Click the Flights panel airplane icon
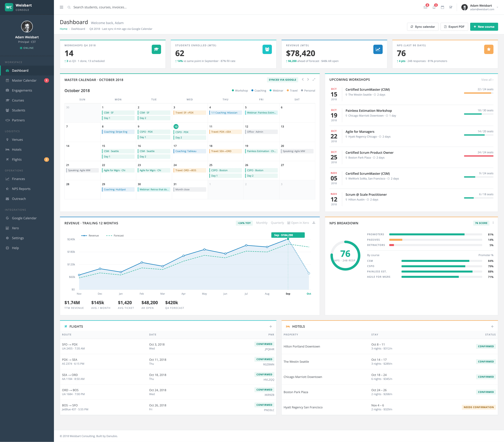 pos(66,326)
